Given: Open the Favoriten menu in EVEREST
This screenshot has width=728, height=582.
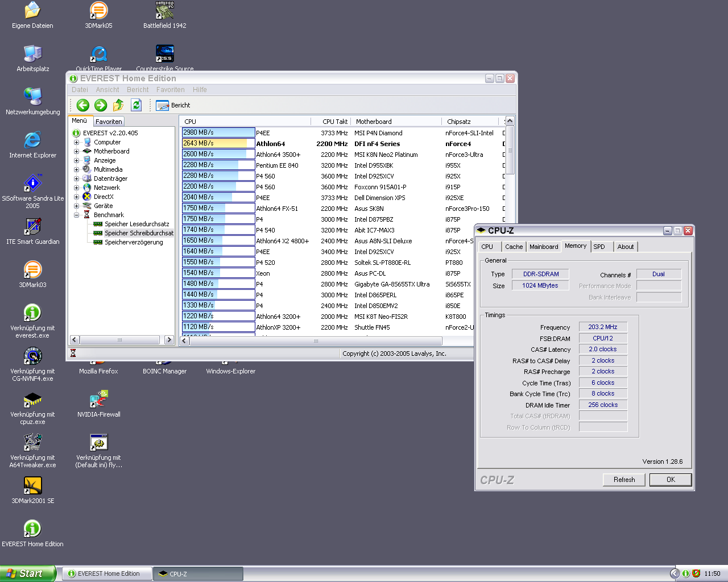Looking at the screenshot, I should 170,90.
